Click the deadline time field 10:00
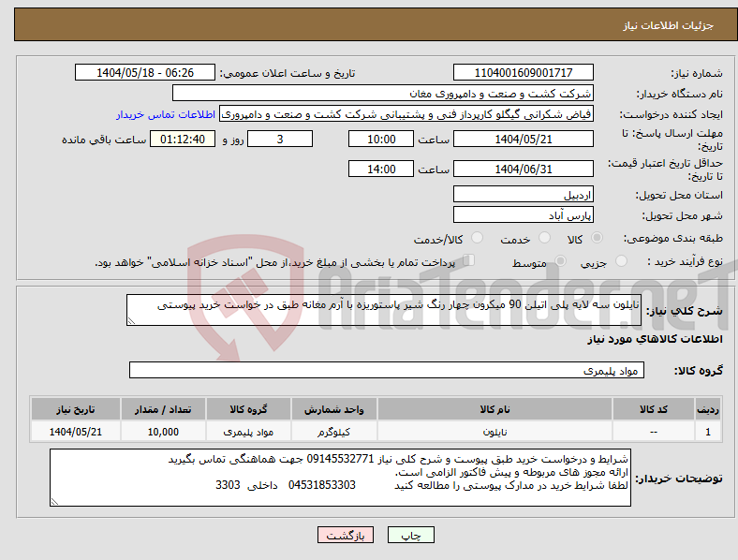This screenshot has width=738, height=560. [x=381, y=139]
